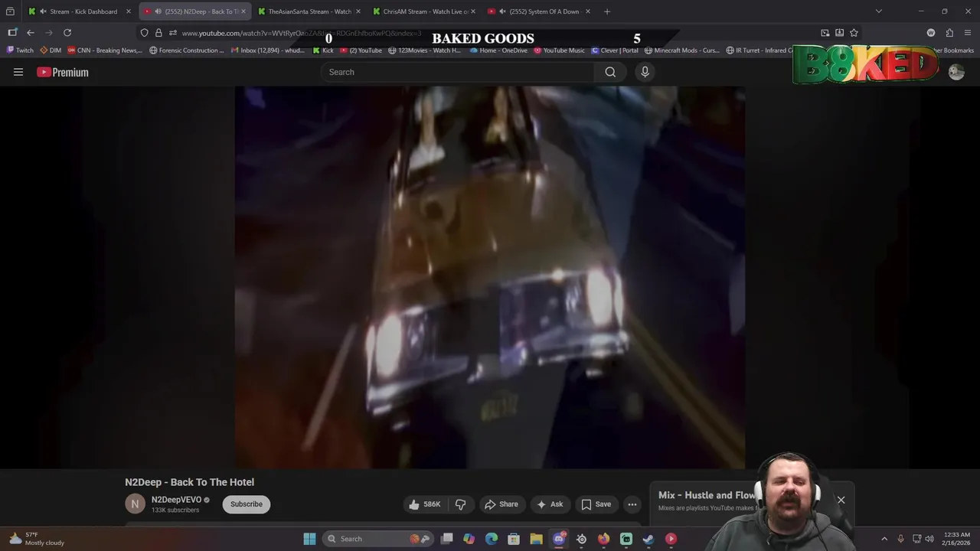This screenshot has height=551, width=980.
Task: Click the Share button
Action: 501,504
